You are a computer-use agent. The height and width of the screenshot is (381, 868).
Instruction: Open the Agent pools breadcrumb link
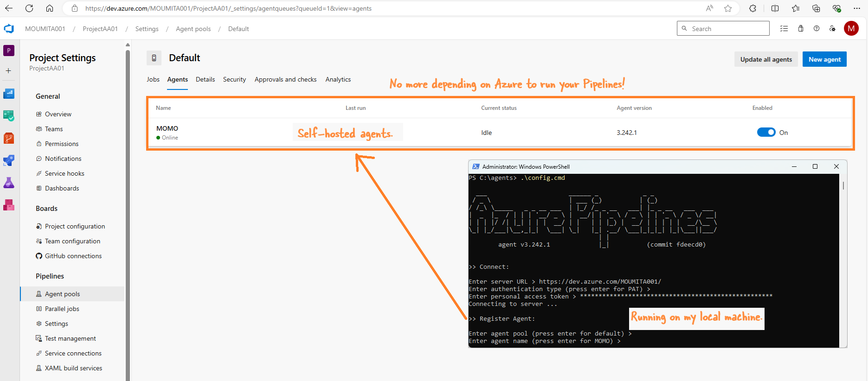click(x=193, y=29)
